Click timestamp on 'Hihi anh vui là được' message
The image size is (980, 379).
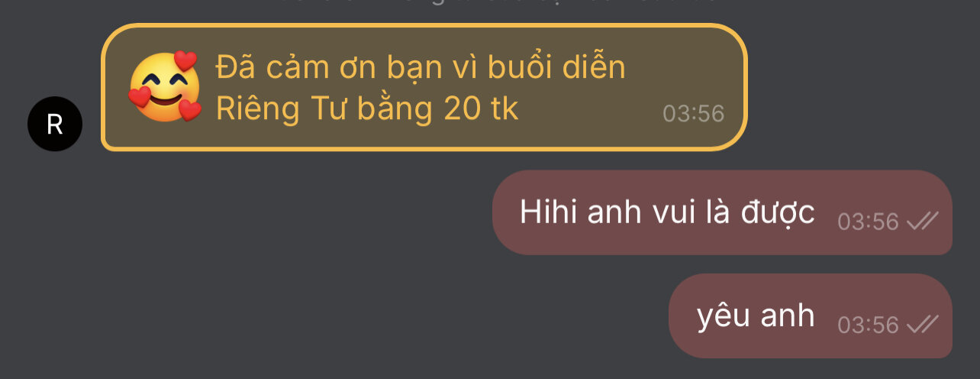[869, 222]
